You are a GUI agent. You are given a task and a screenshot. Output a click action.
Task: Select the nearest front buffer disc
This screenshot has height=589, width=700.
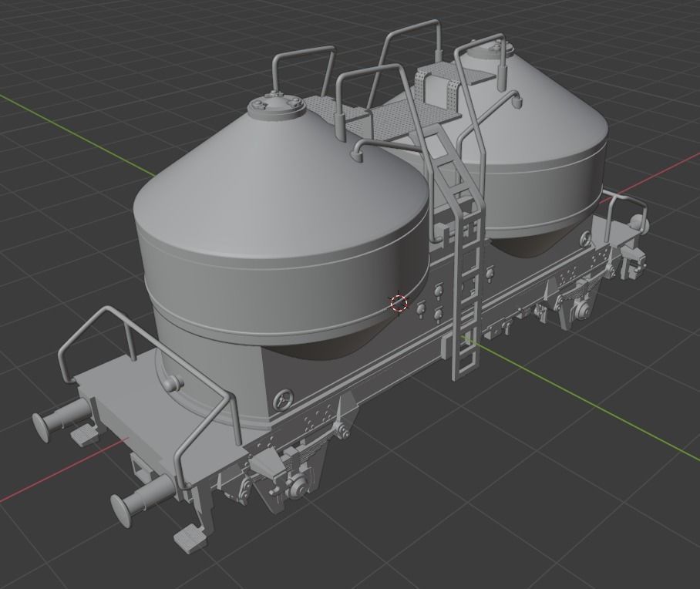click(x=120, y=511)
